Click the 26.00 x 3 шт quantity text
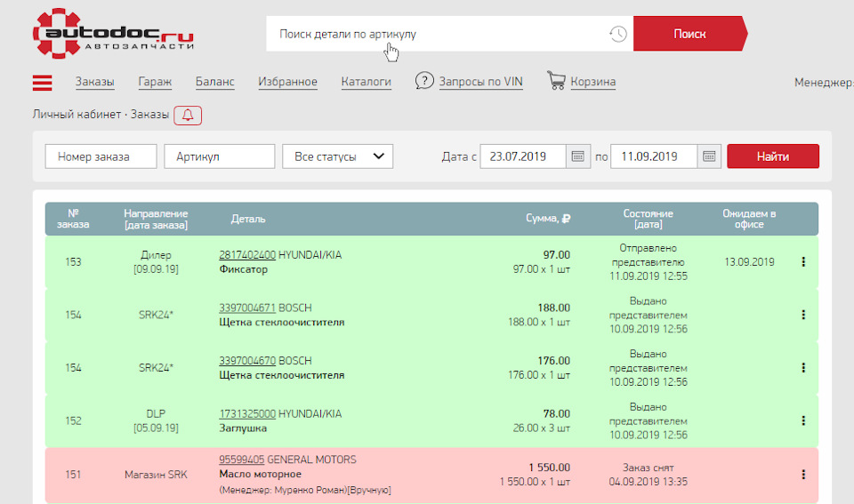Viewport: 854px width, 504px height. (542, 428)
